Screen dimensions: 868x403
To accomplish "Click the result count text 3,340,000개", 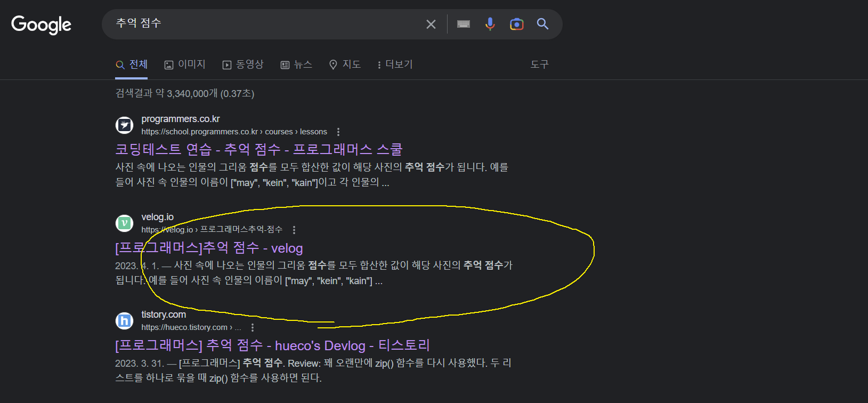I will pos(192,94).
